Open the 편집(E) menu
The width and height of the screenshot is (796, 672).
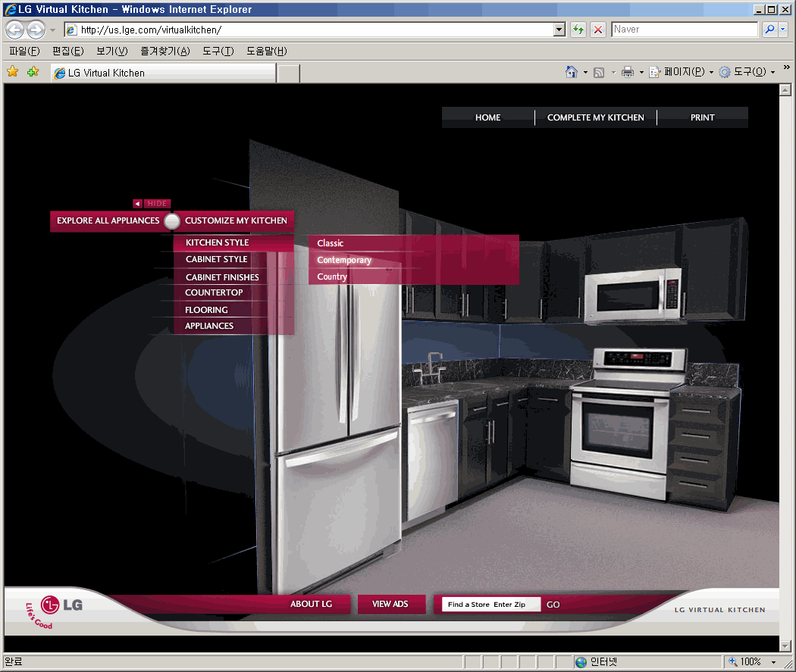pyautogui.click(x=68, y=51)
